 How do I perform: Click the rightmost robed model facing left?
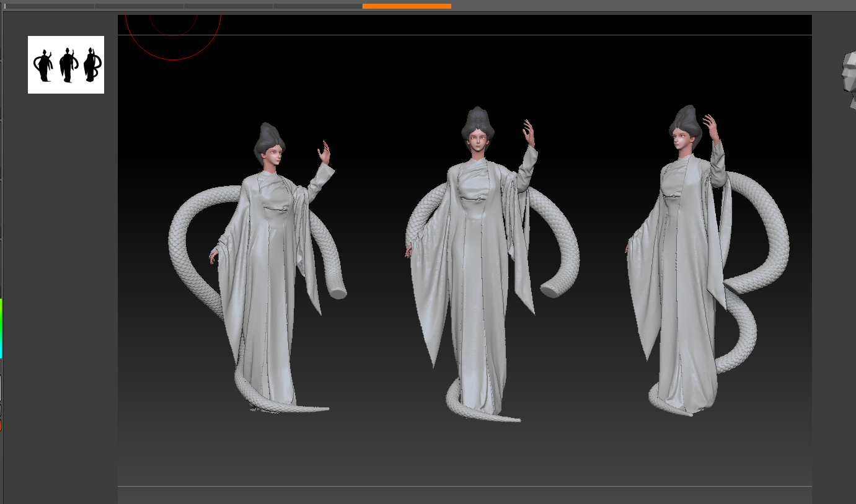point(707,260)
